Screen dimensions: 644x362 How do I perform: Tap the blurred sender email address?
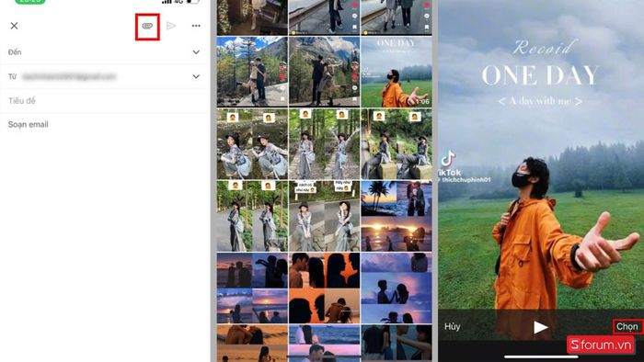69,76
